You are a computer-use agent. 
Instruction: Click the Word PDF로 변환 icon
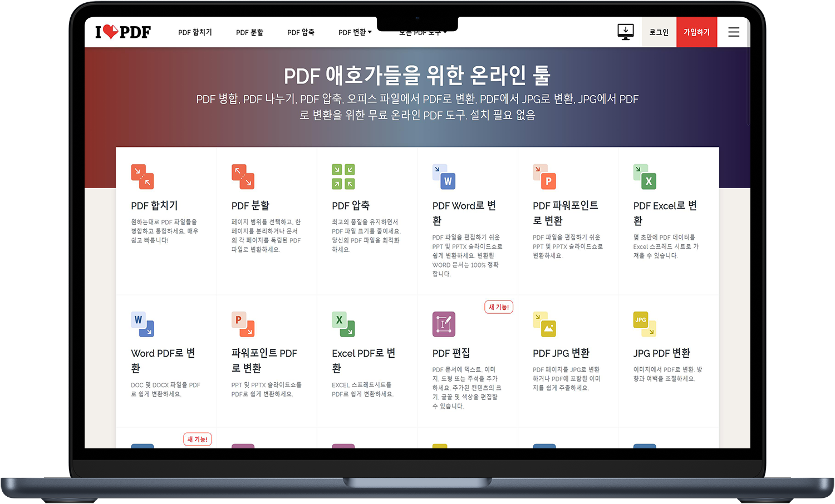point(143,324)
